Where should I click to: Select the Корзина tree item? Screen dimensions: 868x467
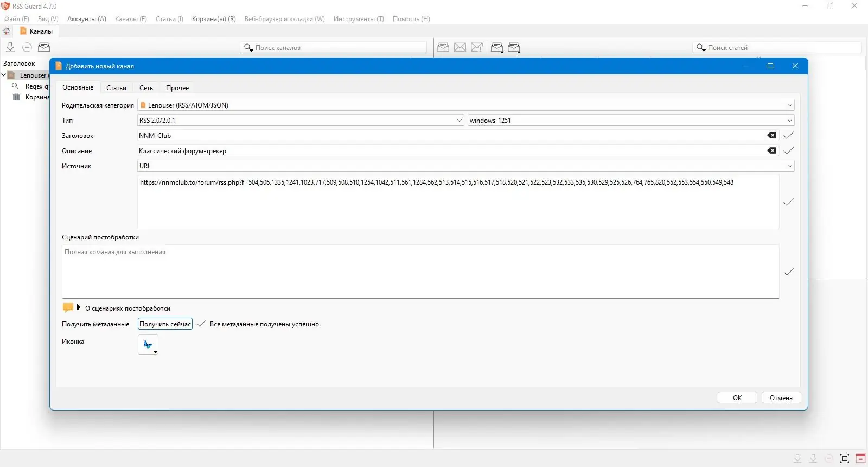click(x=37, y=97)
